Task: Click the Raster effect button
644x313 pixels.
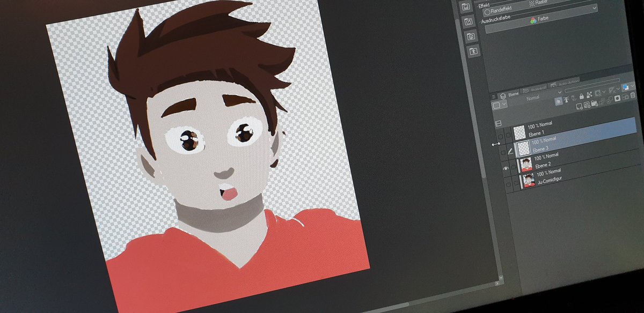Action: tap(539, 3)
